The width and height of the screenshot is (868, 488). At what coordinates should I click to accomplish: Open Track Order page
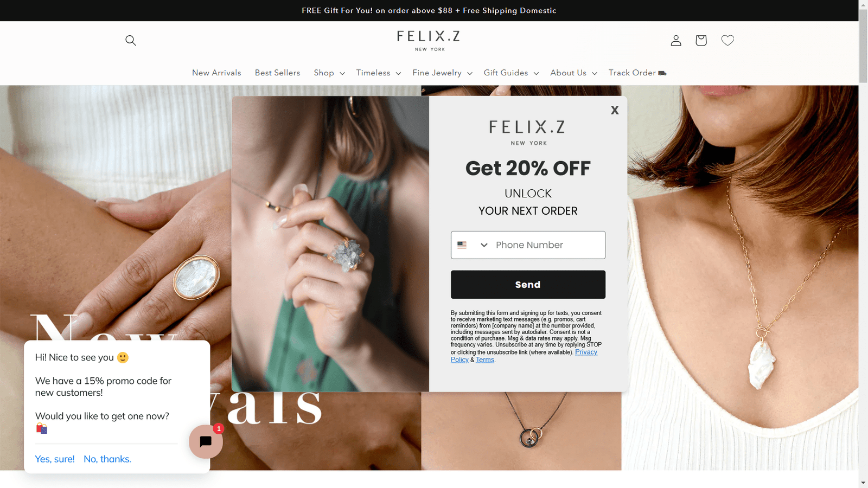pos(637,73)
